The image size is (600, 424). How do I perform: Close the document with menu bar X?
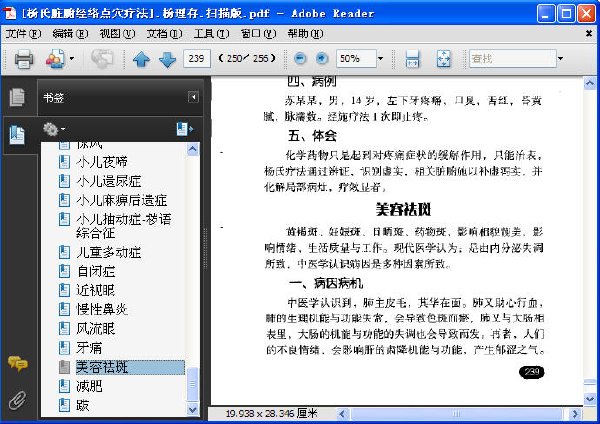pyautogui.click(x=589, y=34)
